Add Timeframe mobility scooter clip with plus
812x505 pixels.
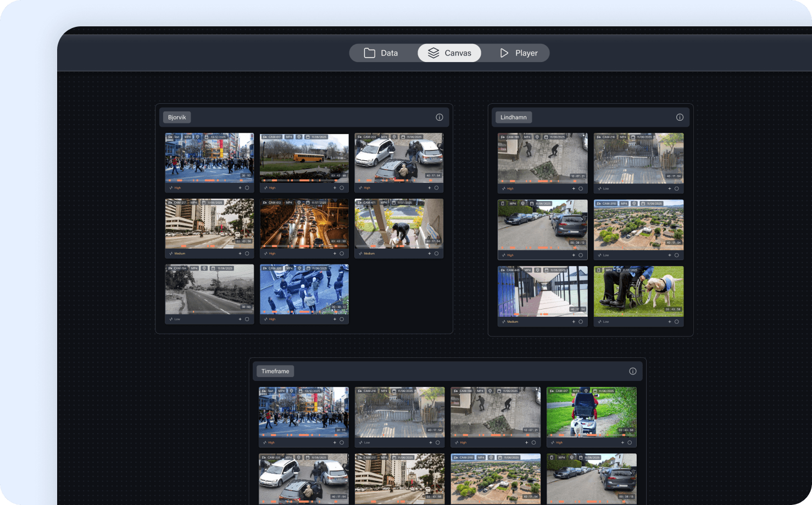[x=622, y=442]
